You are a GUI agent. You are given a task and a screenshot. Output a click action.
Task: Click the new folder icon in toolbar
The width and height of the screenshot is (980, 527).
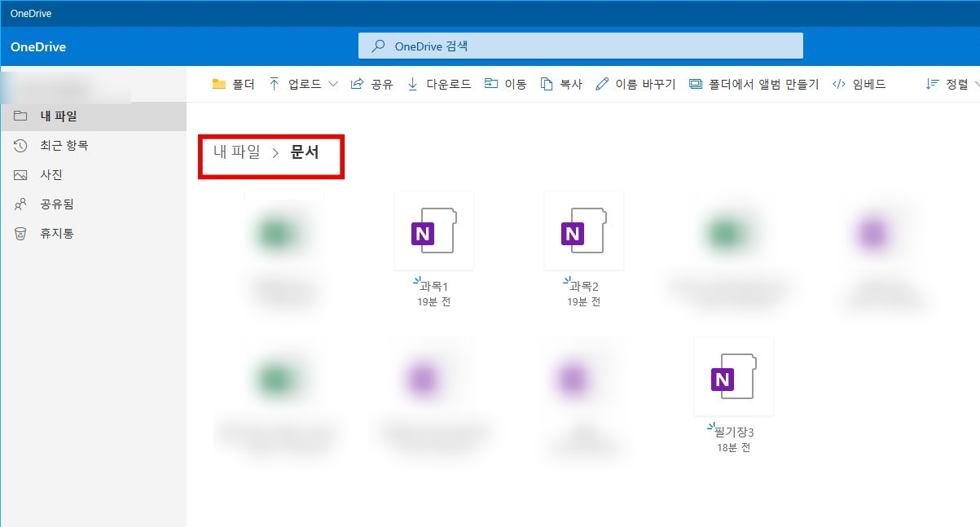click(x=218, y=84)
